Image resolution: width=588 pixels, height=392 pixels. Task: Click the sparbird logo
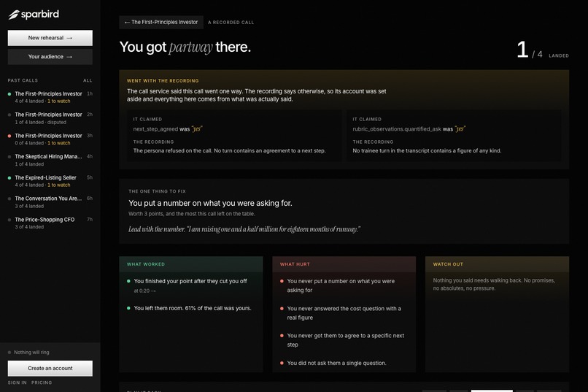[x=34, y=15]
